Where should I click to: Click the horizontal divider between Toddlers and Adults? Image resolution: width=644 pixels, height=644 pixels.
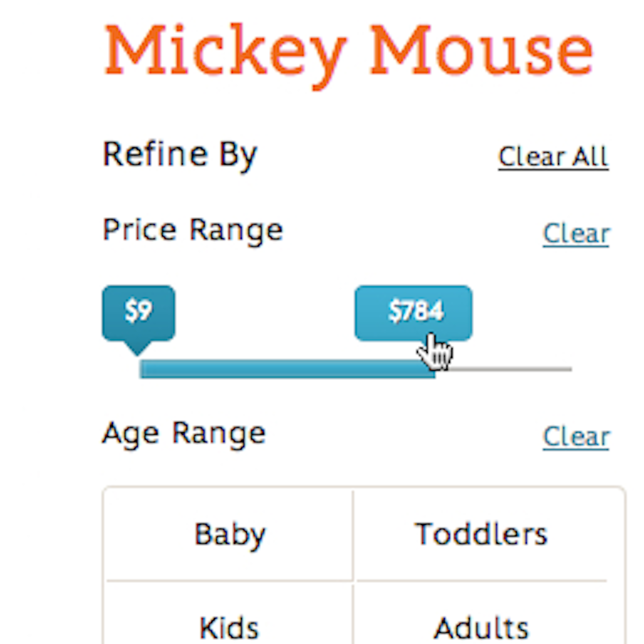(481, 581)
